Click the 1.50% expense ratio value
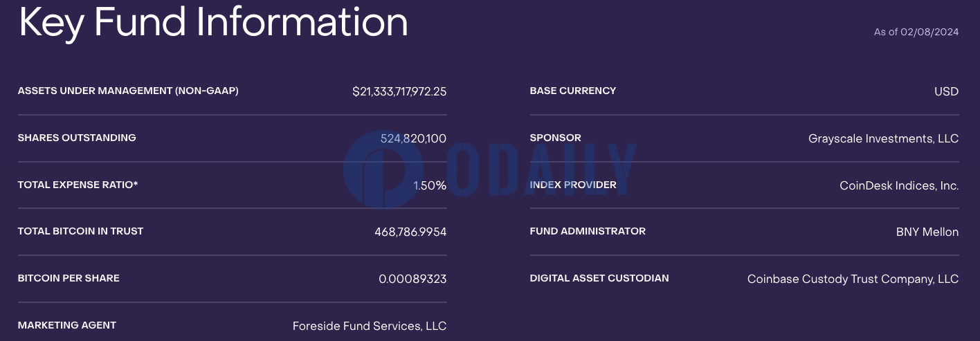 pyautogui.click(x=430, y=185)
